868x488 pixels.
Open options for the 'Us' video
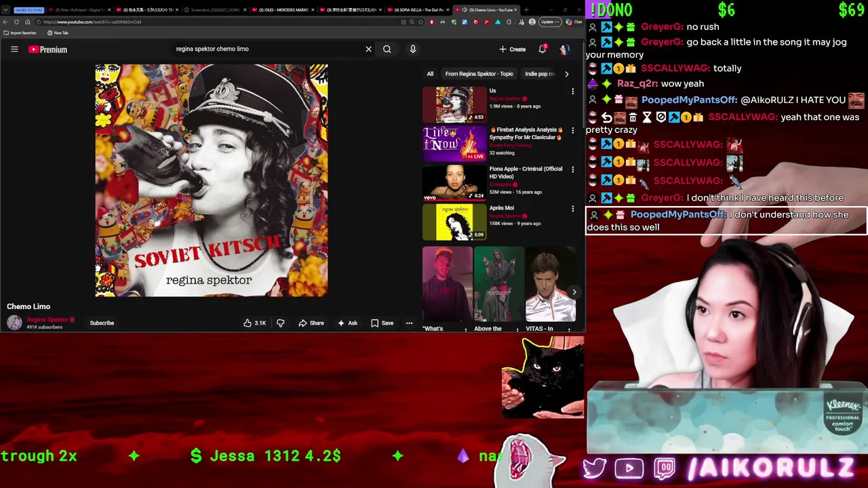572,91
